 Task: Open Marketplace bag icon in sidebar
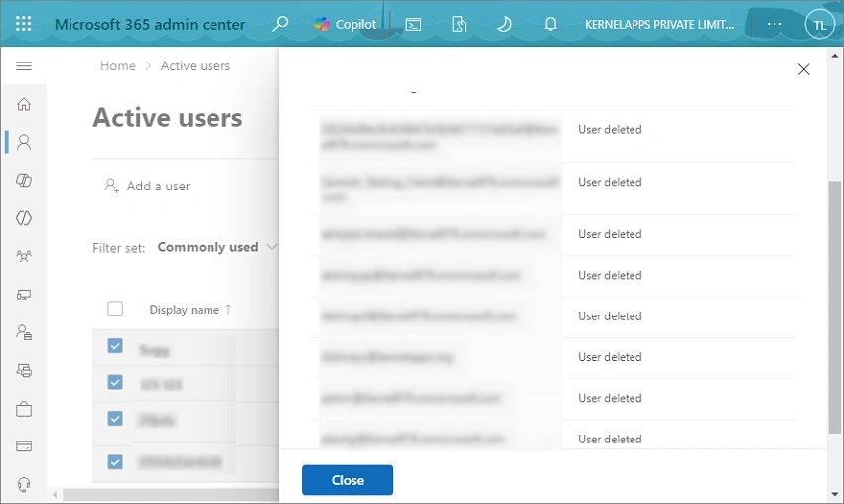click(x=24, y=409)
